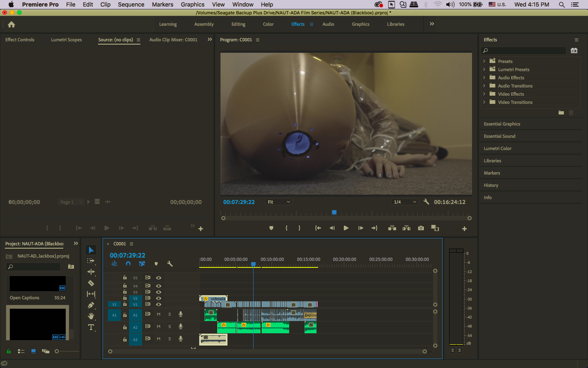588x368 pixels.
Task: Click the Home icon
Action: tap(11, 25)
